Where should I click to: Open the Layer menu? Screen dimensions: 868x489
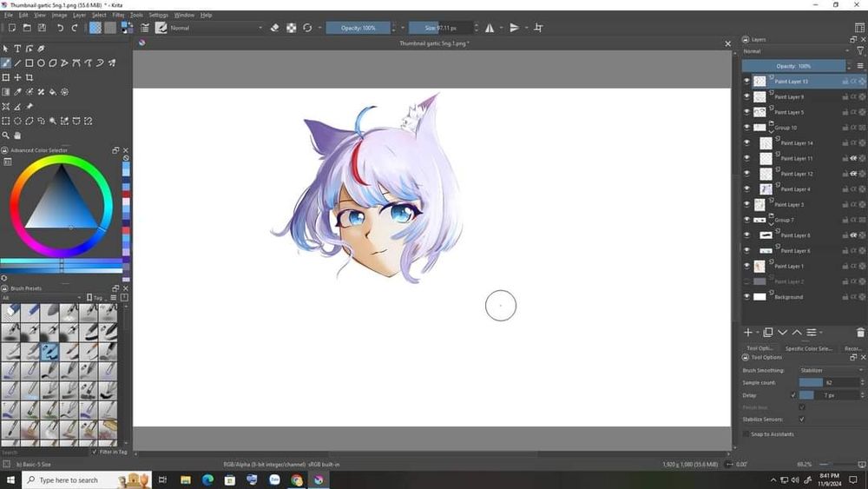coord(79,15)
